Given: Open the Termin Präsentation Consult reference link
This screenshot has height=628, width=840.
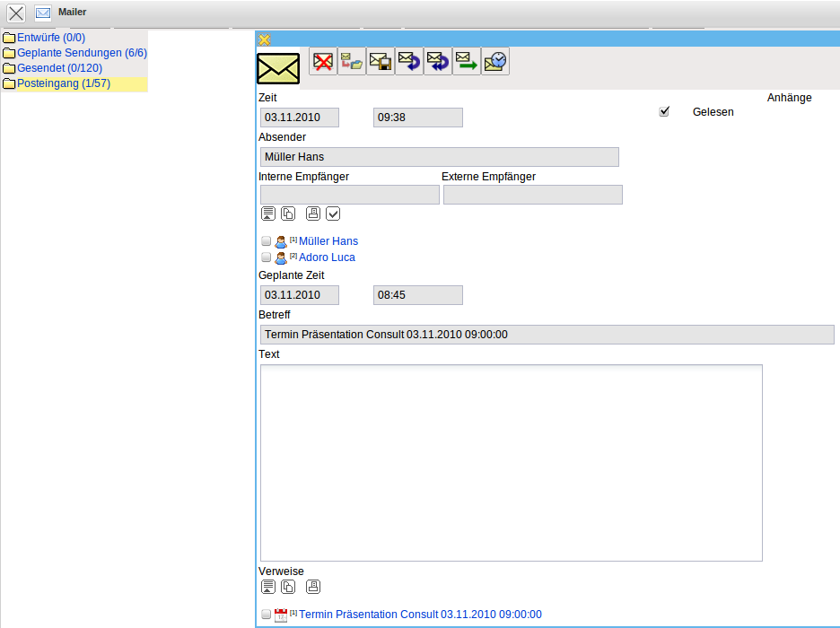Looking at the screenshot, I should click(420, 615).
